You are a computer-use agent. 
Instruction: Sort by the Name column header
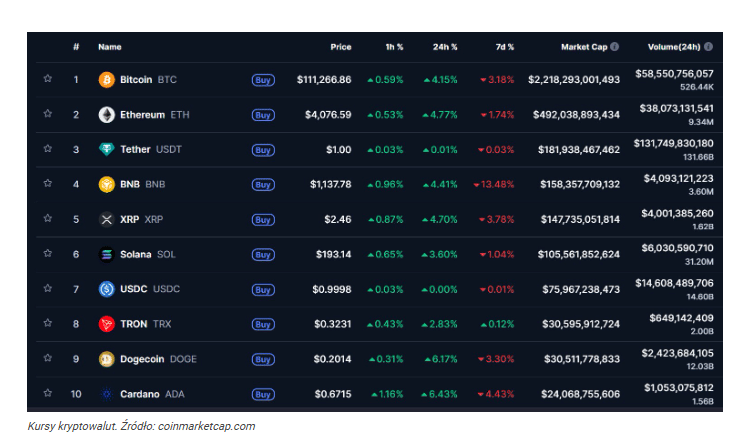click(x=109, y=47)
